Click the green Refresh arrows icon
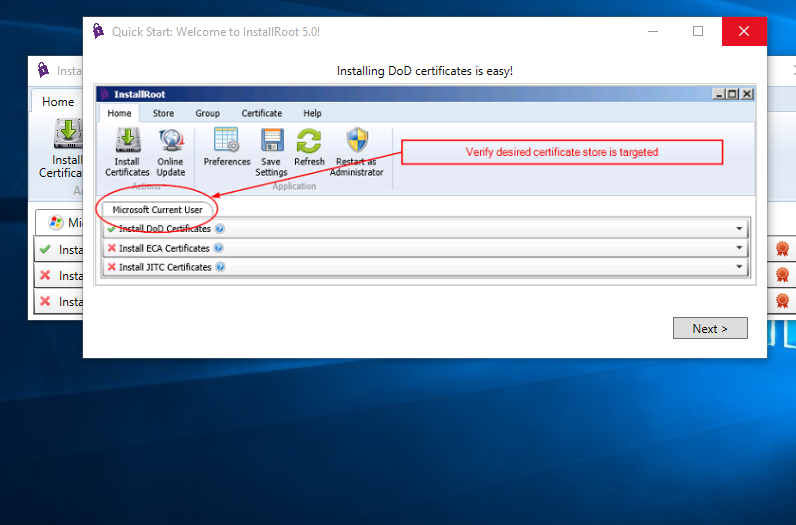Viewport: 796px width, 525px height. (x=309, y=140)
